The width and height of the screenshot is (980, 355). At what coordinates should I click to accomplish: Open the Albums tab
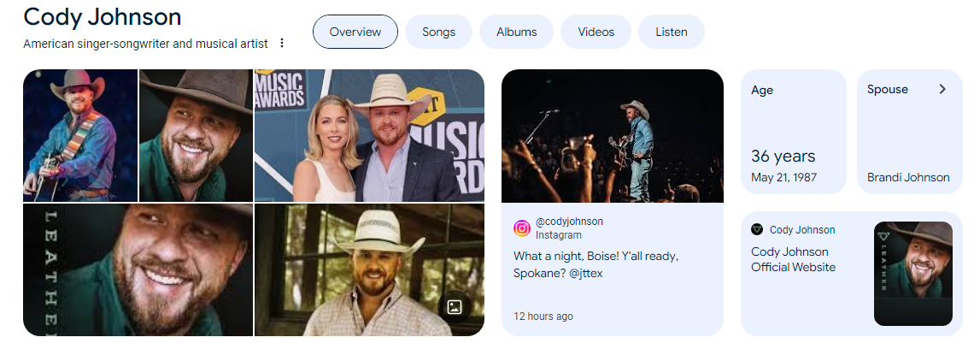coord(516,32)
